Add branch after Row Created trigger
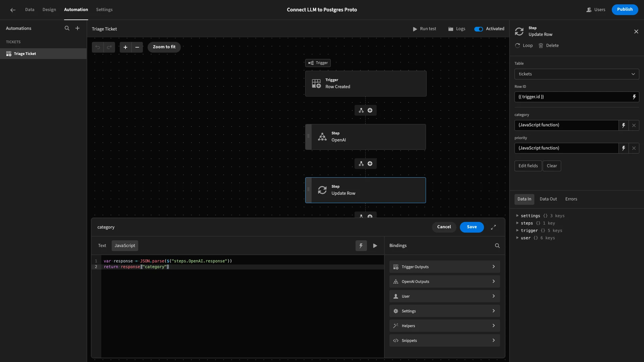644x362 pixels. point(361,110)
